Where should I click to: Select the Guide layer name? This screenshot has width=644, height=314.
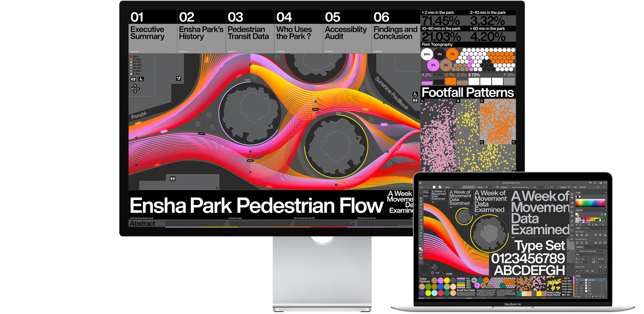pos(590,294)
